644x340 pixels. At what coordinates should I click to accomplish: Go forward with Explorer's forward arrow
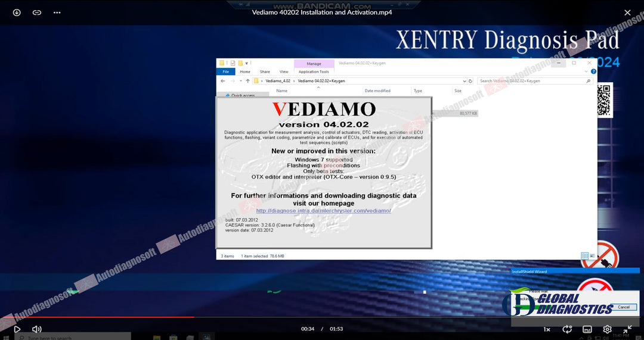tap(233, 81)
